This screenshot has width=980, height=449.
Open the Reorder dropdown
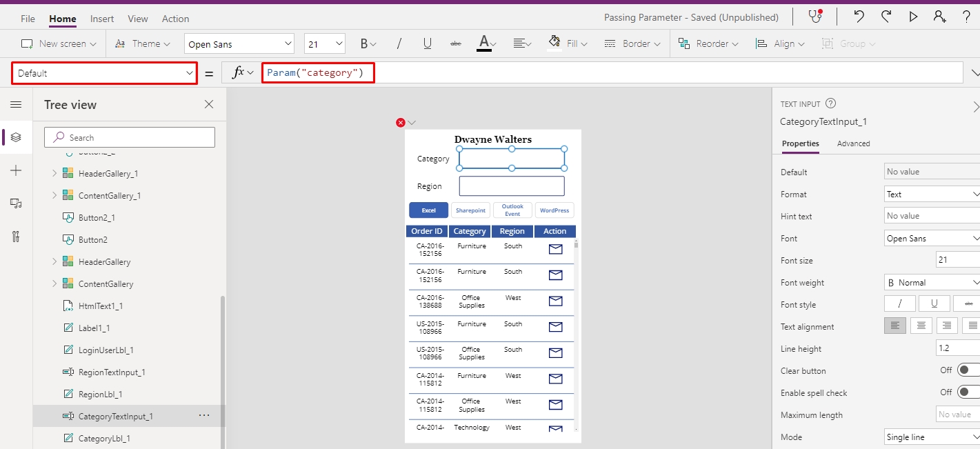click(708, 43)
